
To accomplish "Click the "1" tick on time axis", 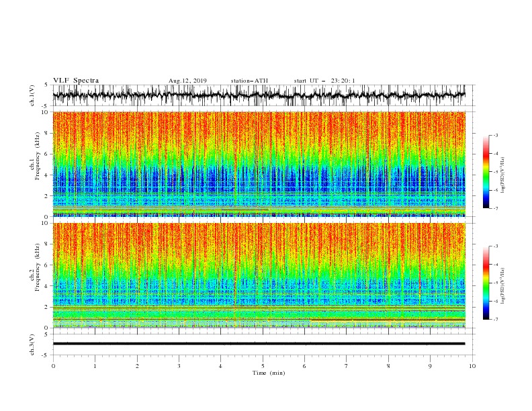I will tap(95, 366).
